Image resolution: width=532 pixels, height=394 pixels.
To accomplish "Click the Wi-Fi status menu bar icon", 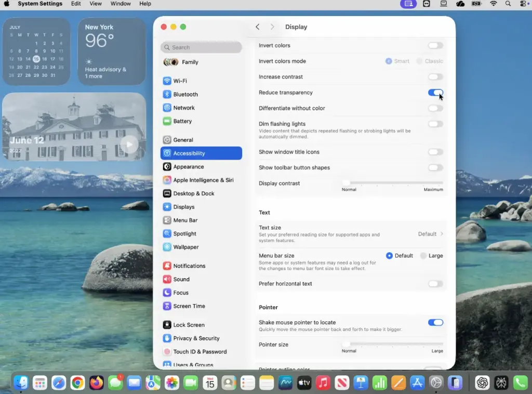I will (x=494, y=4).
